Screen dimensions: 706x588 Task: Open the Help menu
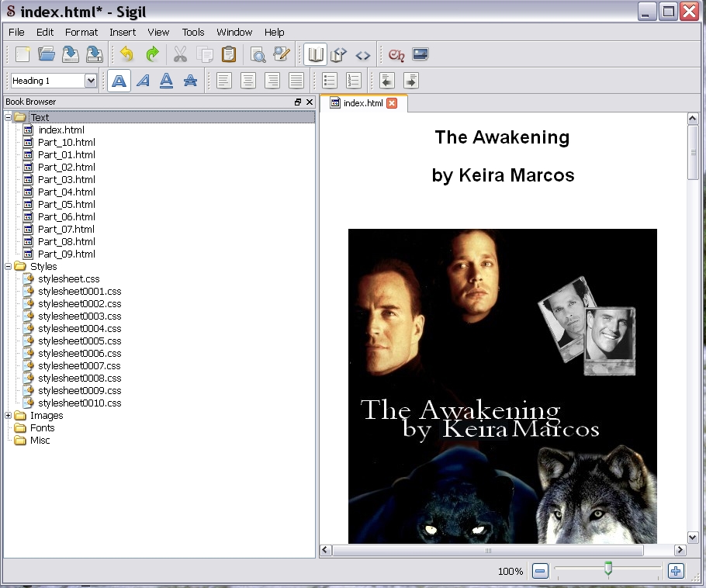click(x=274, y=33)
